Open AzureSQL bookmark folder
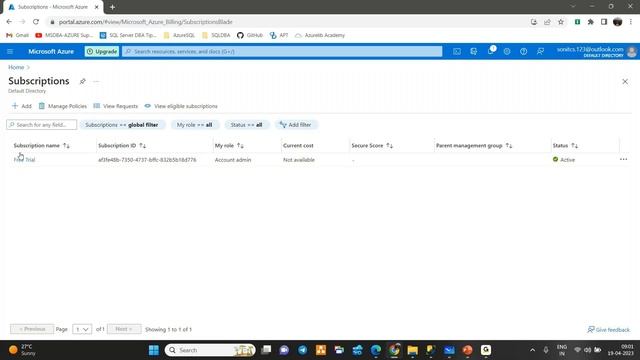Image resolution: width=640 pixels, height=360 pixels. point(179,35)
